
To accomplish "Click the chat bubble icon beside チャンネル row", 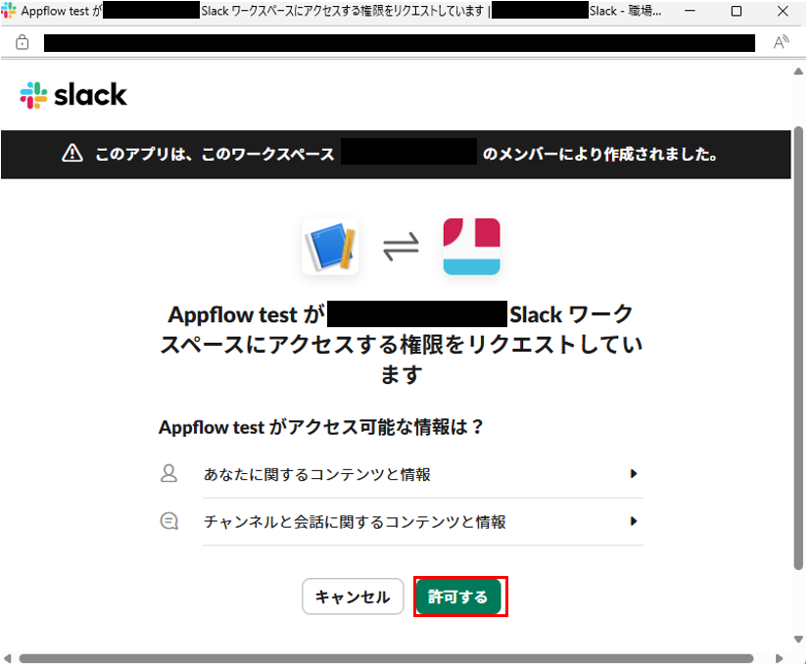I will coord(168,521).
